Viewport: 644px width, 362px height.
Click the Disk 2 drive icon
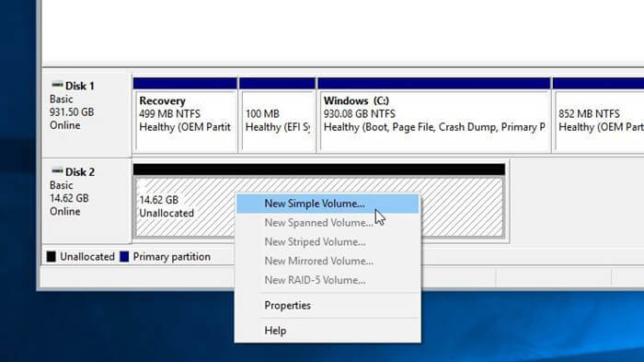57,171
